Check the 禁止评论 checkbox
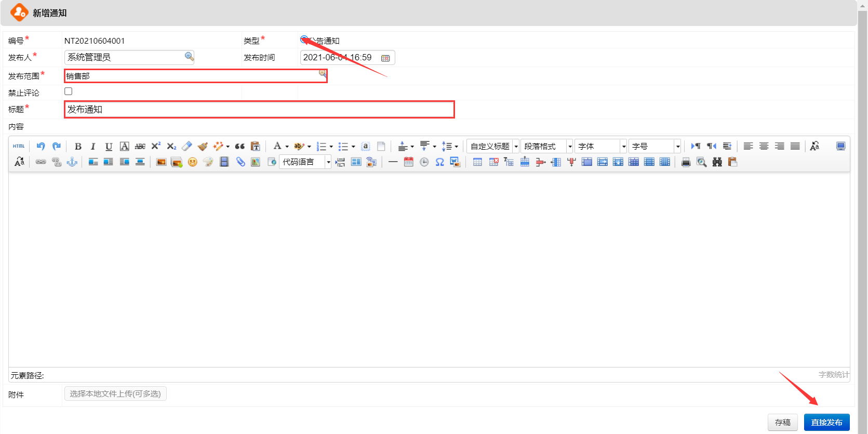Screen dimensions: 868x434 [68, 91]
